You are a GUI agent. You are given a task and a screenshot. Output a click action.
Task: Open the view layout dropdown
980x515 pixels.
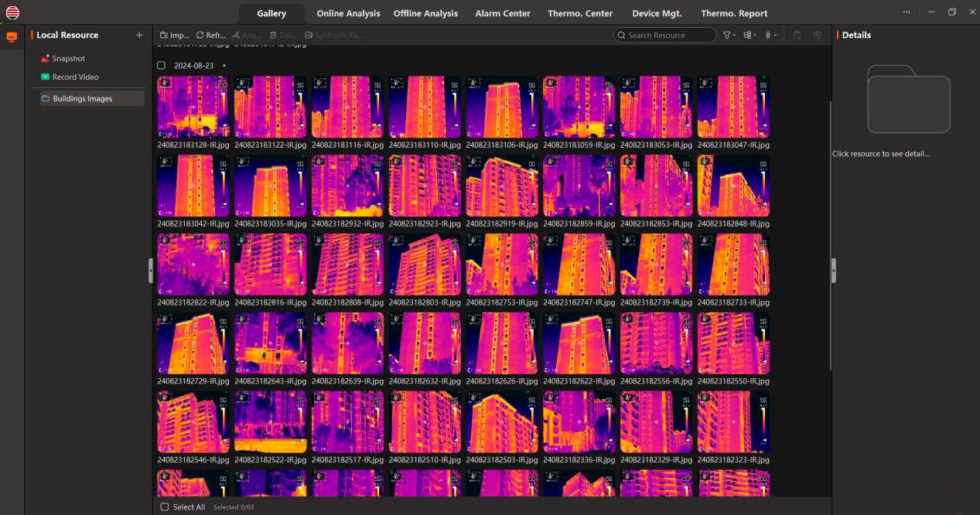750,35
